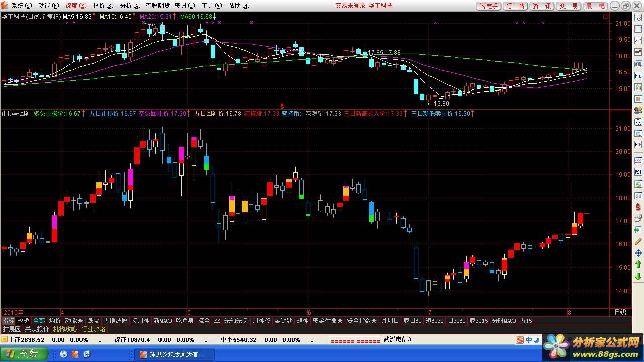Click the red dollar-sign icon in sidebar
Screen dimensions: 644x362
[x=638, y=207]
